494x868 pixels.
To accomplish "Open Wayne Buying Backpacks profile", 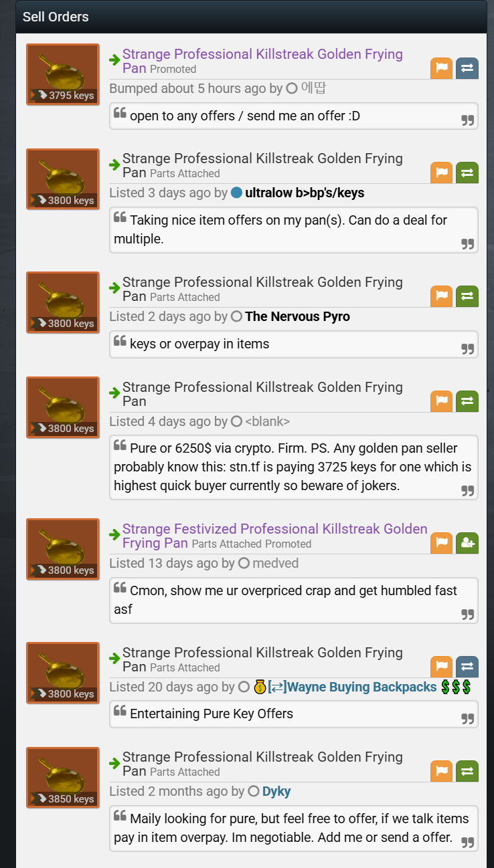I will click(352, 687).
